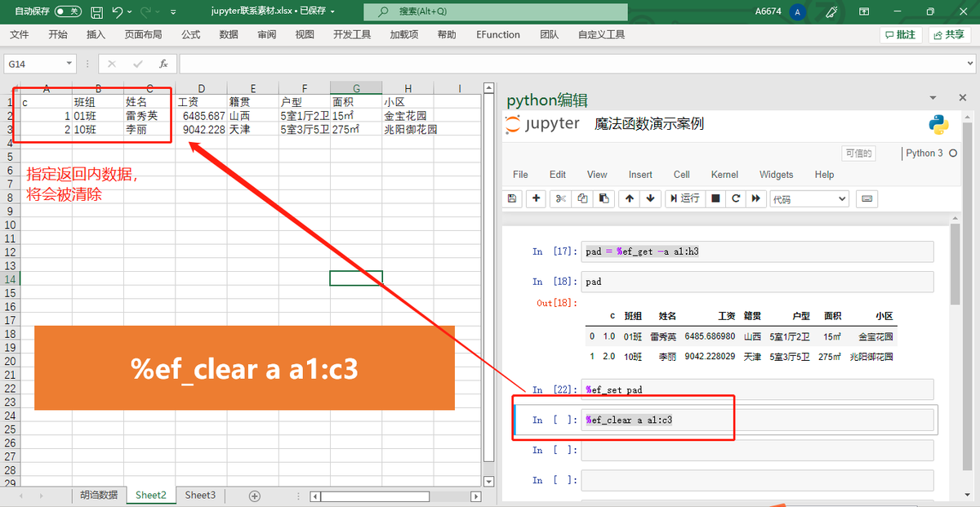Open the 开发工具 ribbon tab

click(352, 35)
